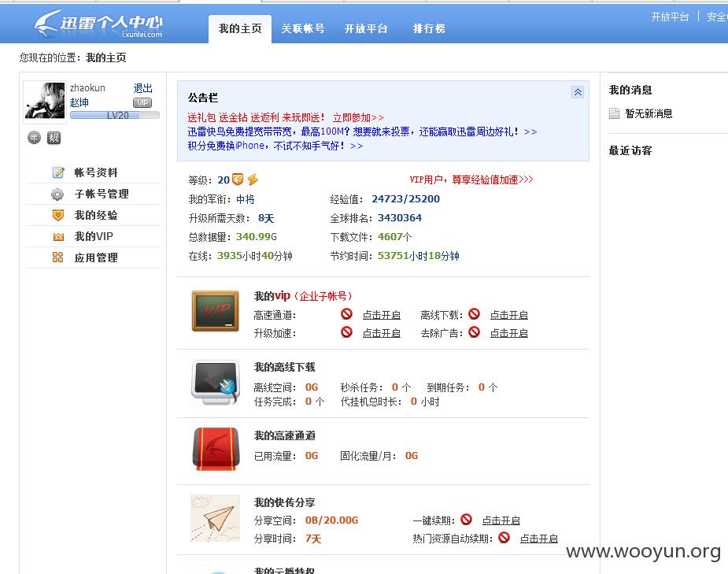Click the 我的经验 shield icon
The height and width of the screenshot is (574, 728).
[58, 215]
